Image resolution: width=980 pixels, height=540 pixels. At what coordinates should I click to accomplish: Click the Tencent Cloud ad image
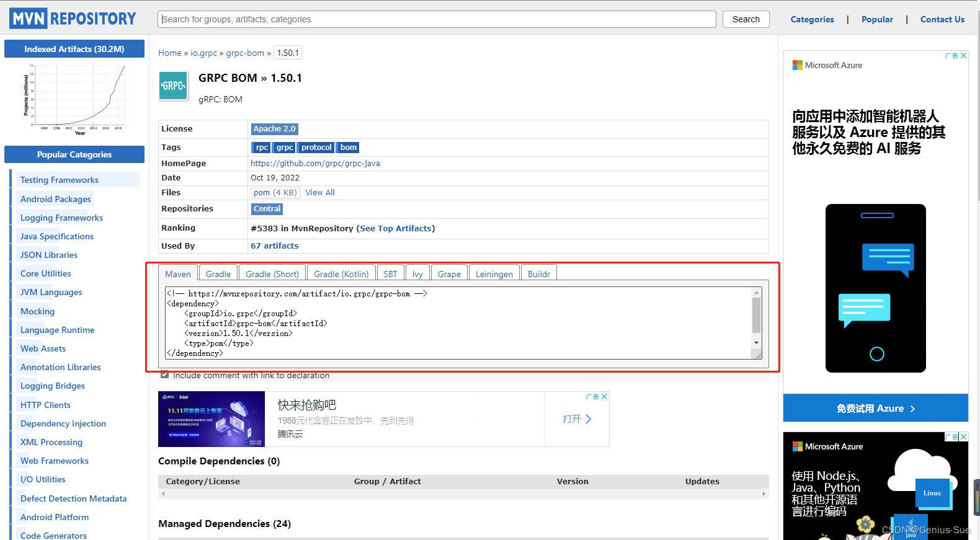pyautogui.click(x=212, y=419)
